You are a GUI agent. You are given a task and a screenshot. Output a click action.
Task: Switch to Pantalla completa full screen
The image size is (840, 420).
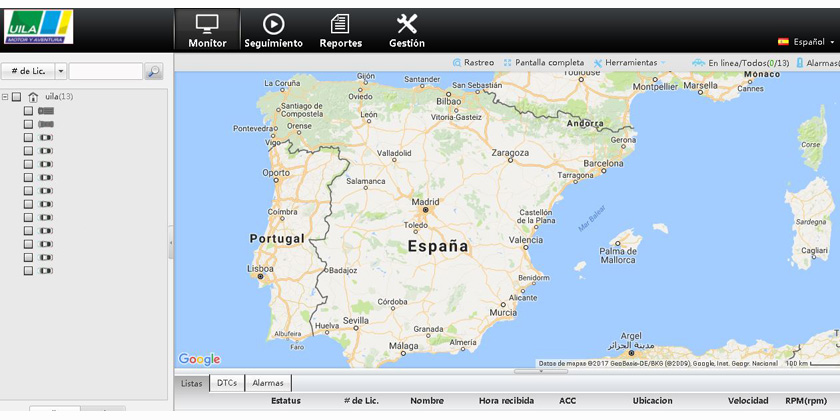click(x=544, y=63)
